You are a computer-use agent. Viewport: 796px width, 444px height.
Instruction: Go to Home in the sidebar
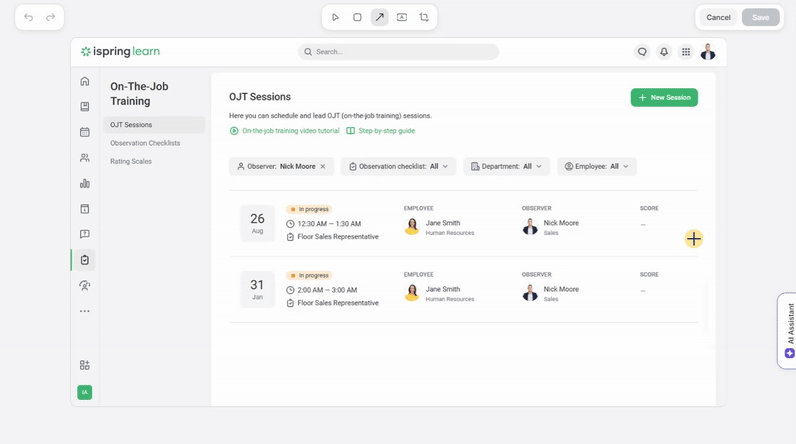tap(85, 81)
